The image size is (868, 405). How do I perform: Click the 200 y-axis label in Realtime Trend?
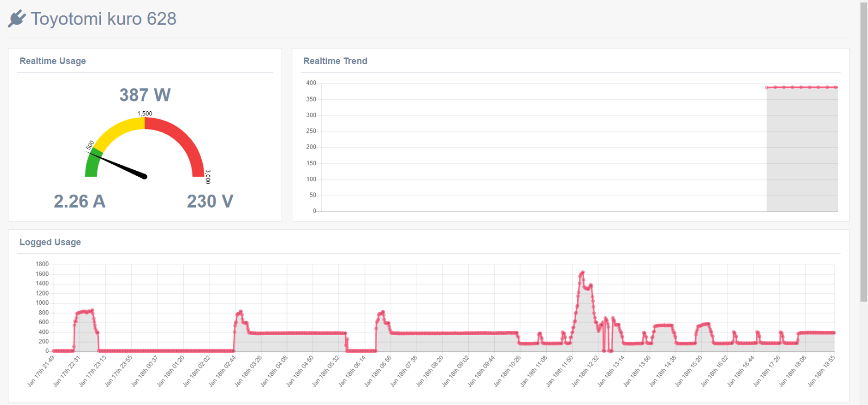311,147
